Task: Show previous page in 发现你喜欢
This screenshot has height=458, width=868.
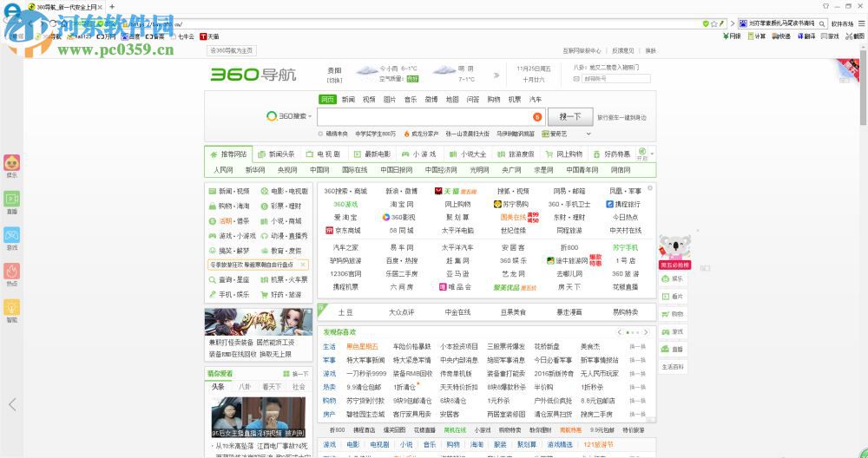Action: coord(620,332)
